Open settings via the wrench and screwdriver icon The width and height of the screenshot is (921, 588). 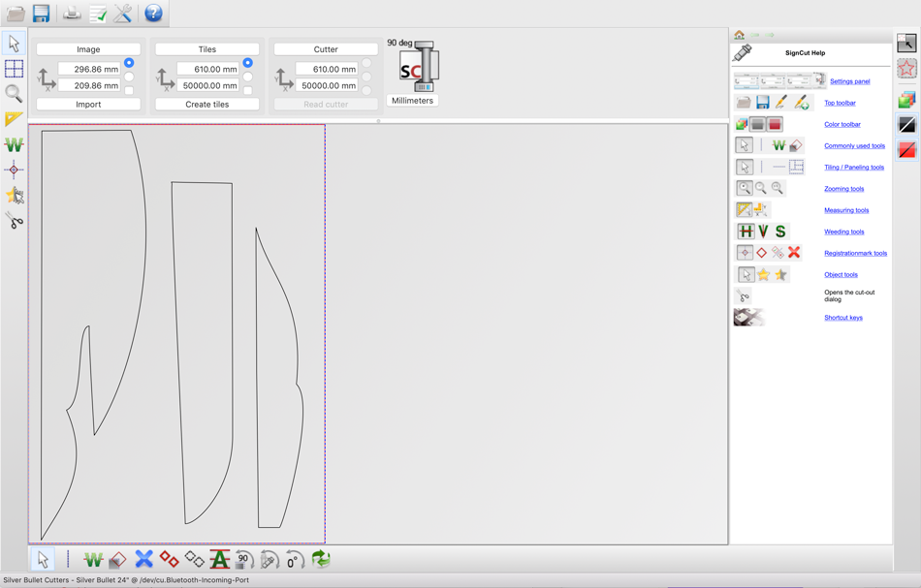click(123, 13)
